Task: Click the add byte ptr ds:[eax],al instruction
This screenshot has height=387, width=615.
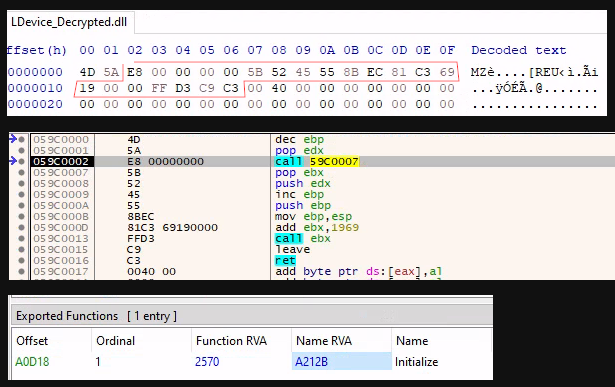Action: [x=358, y=271]
